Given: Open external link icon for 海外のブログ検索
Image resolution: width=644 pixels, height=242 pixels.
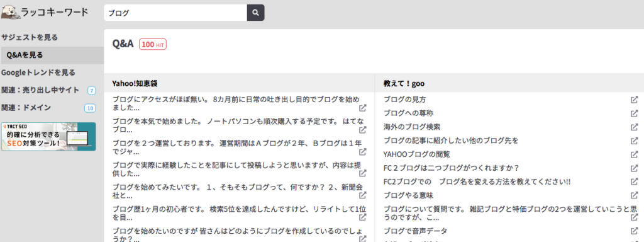Looking at the screenshot, I should click(634, 127).
